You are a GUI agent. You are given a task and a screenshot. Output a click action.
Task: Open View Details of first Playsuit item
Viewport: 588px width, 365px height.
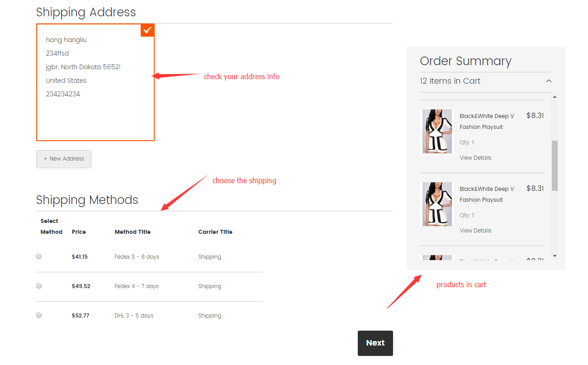click(475, 158)
